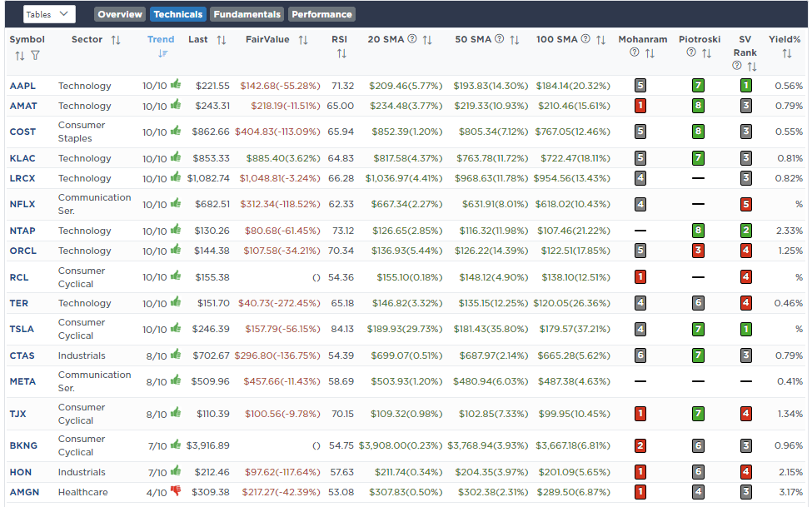
Task: Click META last price $509.96
Action: click(210, 381)
